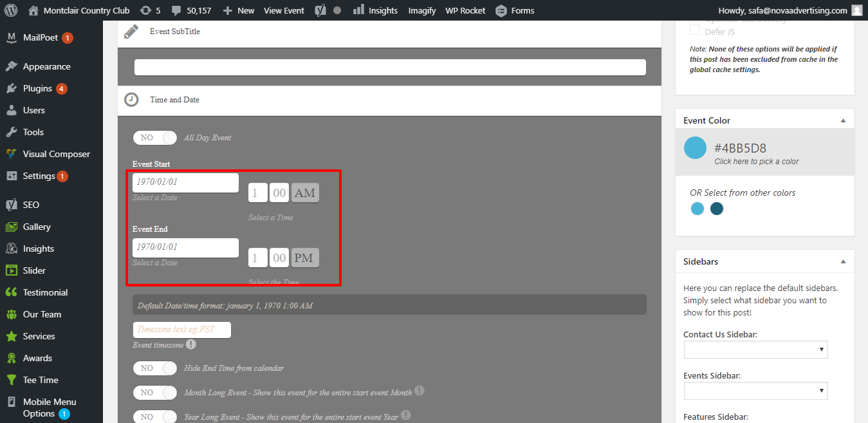Toggle the All Day Event switch
Image resolution: width=868 pixels, height=423 pixels.
click(154, 138)
